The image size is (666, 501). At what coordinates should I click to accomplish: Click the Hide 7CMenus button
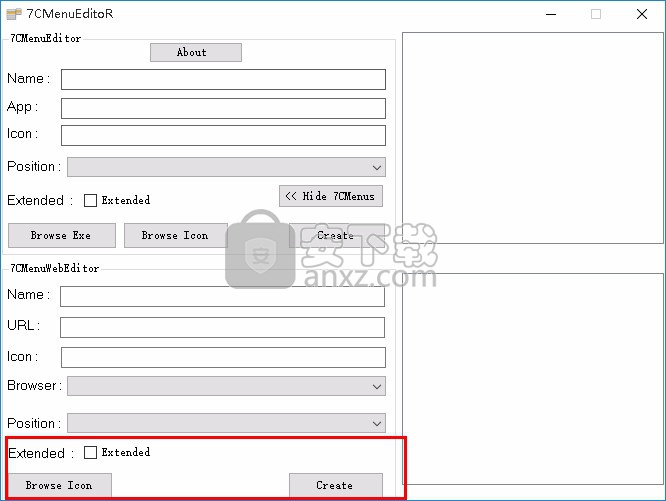click(x=331, y=196)
